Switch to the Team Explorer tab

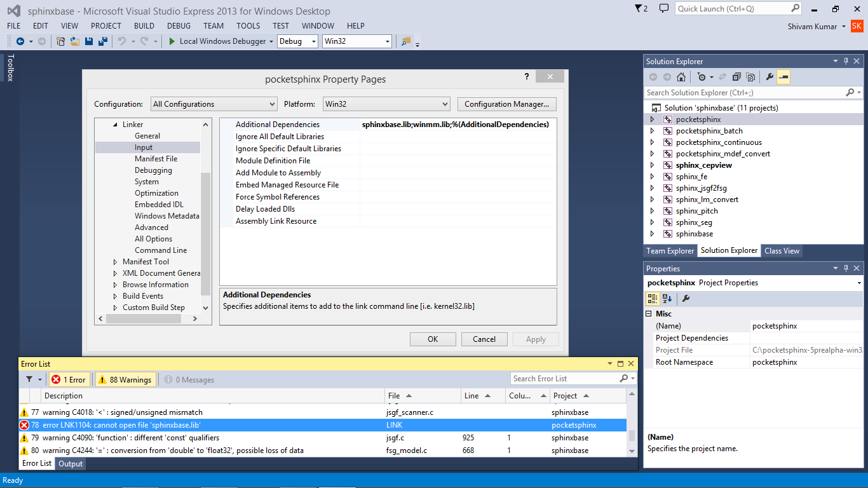click(x=670, y=251)
